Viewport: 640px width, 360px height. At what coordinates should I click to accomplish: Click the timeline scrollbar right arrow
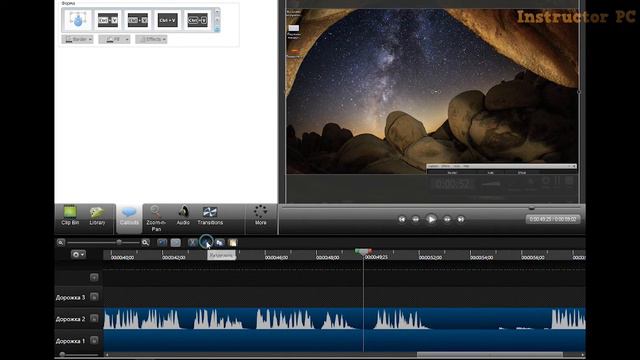tap(582, 355)
